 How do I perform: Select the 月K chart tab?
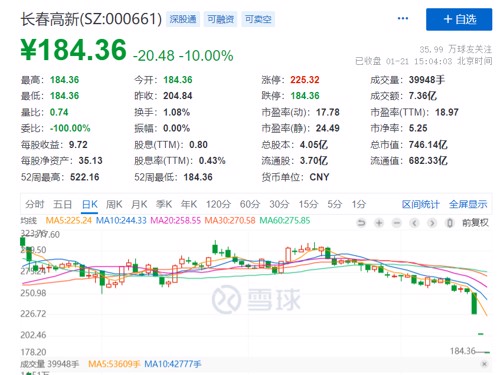139,204
